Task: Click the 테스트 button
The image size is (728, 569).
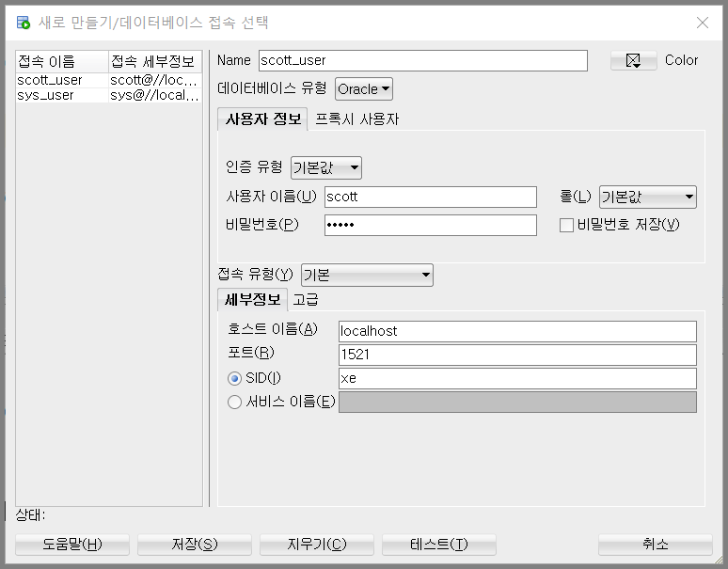Action: point(438,544)
